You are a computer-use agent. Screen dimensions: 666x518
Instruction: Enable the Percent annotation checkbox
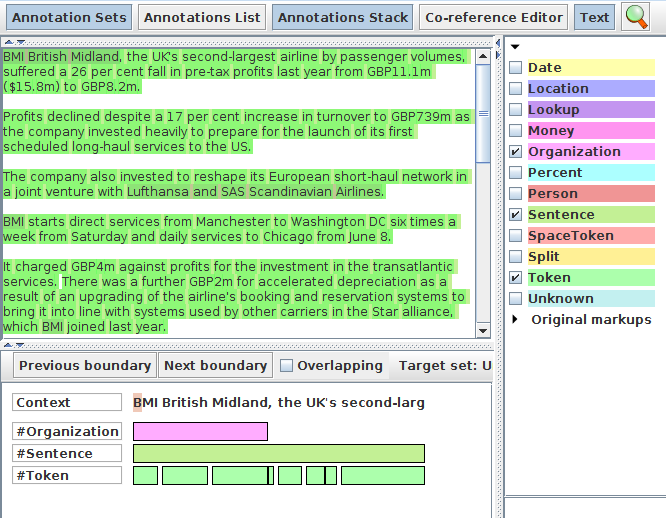point(516,172)
